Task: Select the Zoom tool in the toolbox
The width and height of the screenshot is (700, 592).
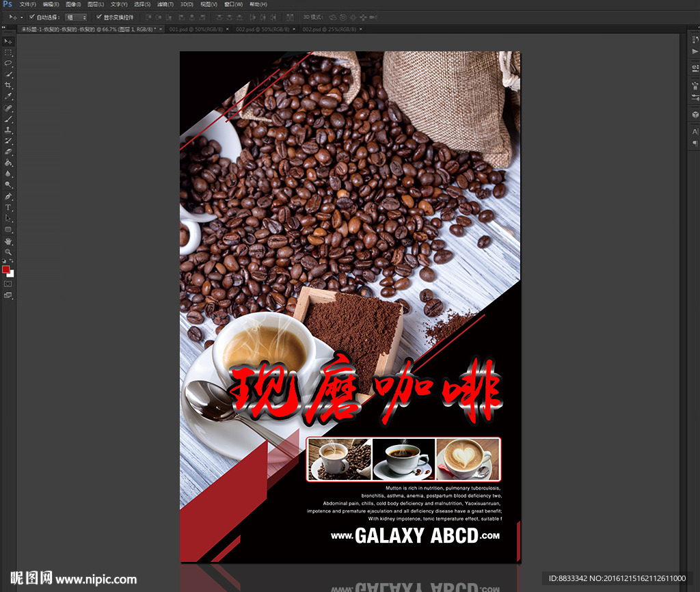Action: point(8,252)
